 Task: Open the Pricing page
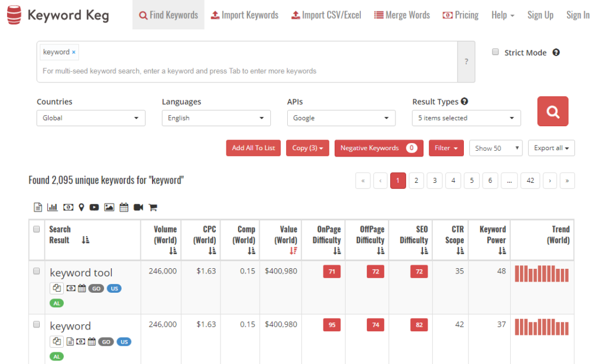[460, 15]
